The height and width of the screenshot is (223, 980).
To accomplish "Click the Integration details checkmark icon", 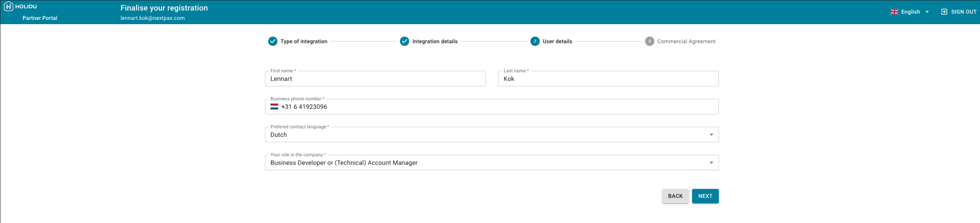I will [x=404, y=41].
